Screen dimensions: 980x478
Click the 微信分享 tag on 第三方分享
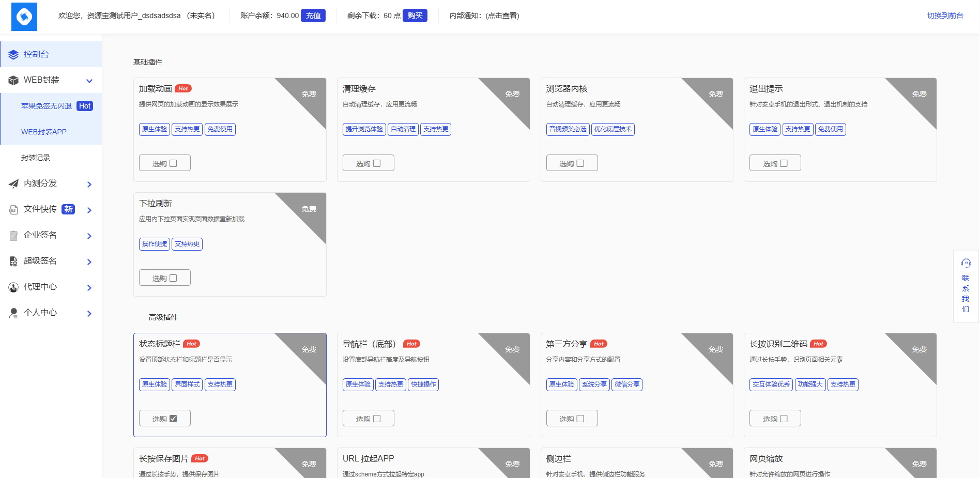coord(627,384)
